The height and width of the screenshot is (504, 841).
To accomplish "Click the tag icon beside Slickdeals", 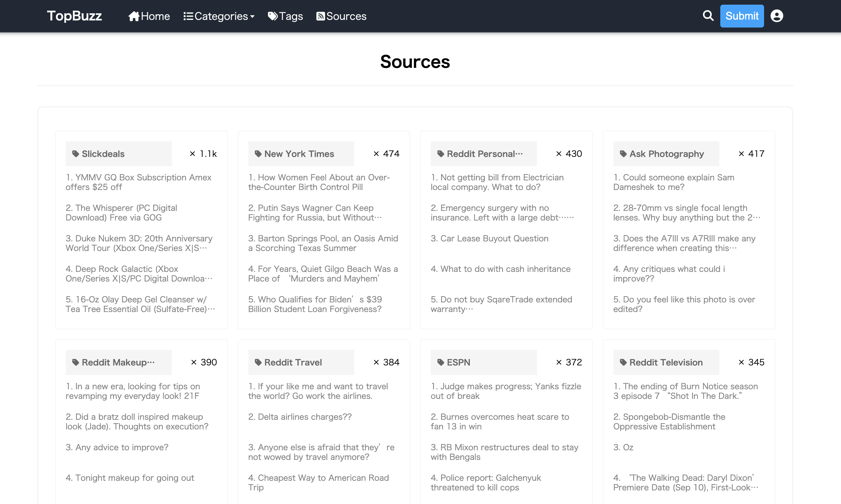I will [x=75, y=154].
